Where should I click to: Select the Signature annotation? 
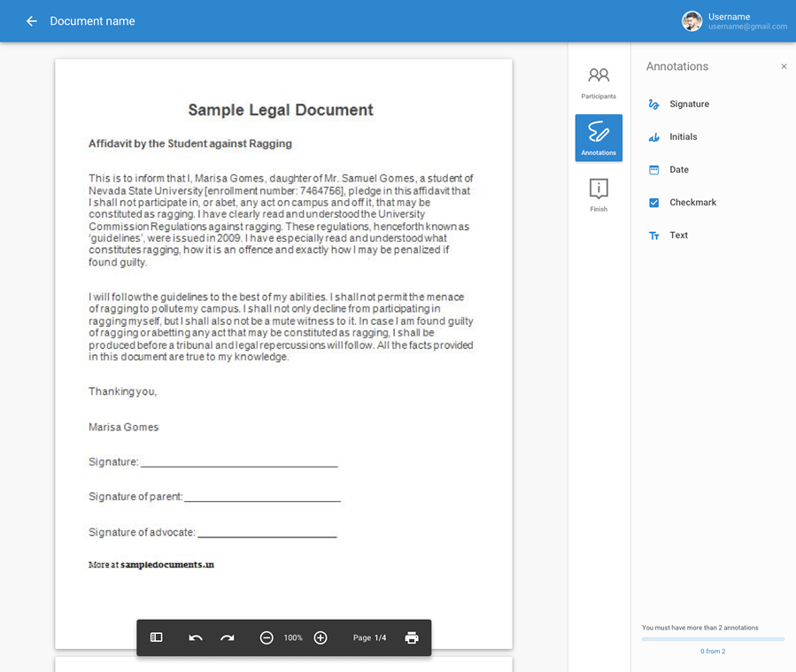pos(689,104)
